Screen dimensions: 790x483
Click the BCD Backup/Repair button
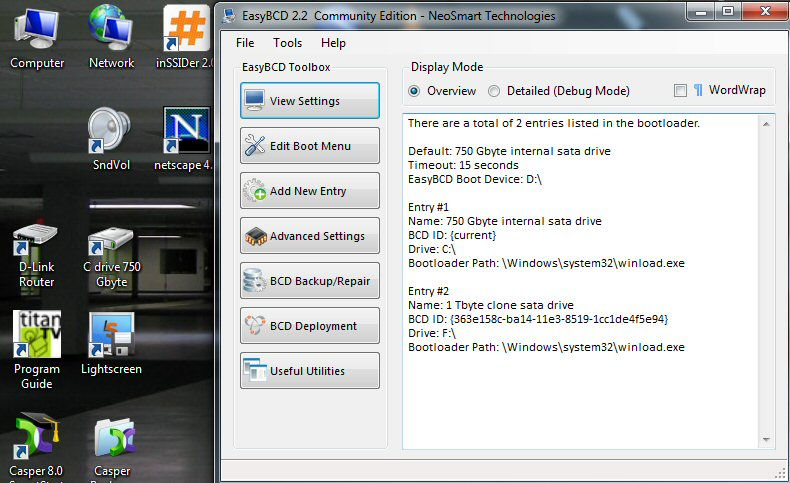[x=310, y=281]
